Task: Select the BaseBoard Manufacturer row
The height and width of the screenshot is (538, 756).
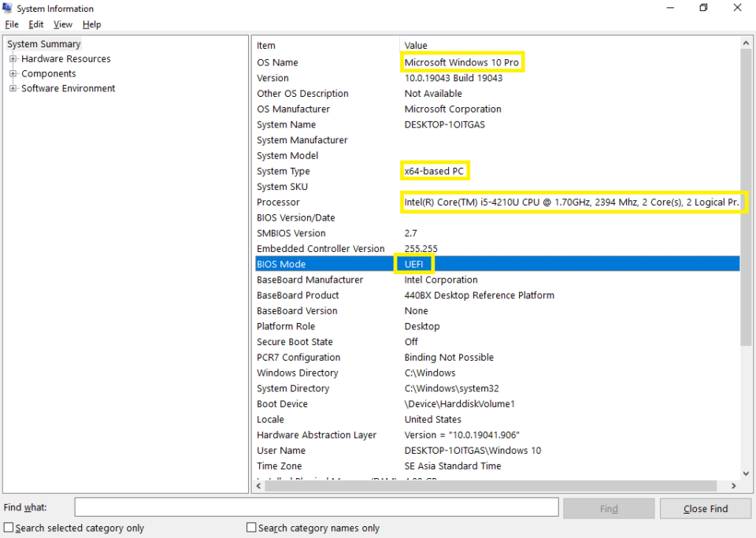Action: (497, 280)
